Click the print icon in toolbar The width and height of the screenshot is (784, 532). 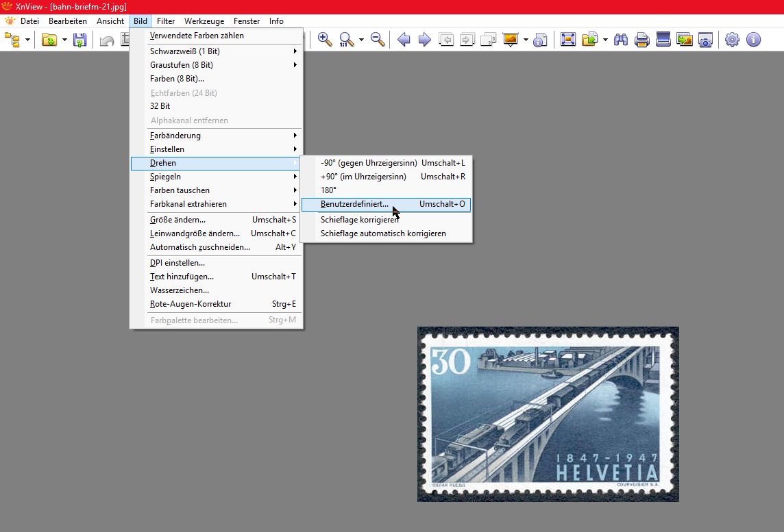pyautogui.click(x=642, y=40)
